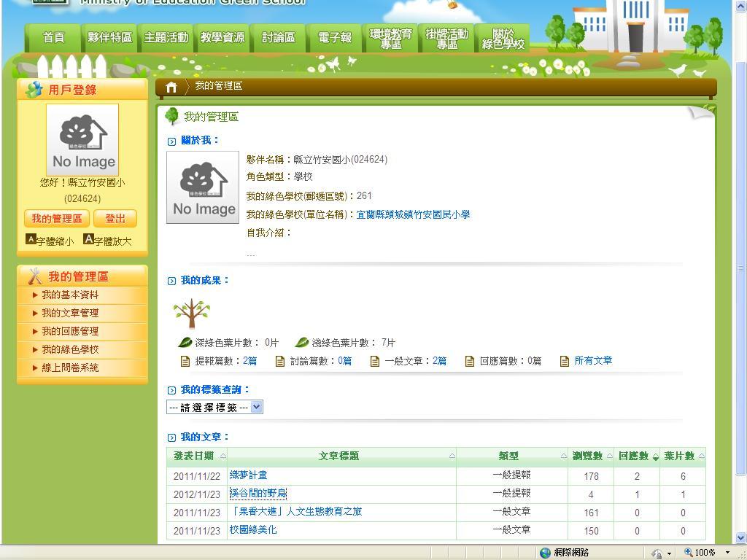Select 我的文章管理 in sidebar menu
The width and height of the screenshot is (747, 560).
tap(70, 313)
